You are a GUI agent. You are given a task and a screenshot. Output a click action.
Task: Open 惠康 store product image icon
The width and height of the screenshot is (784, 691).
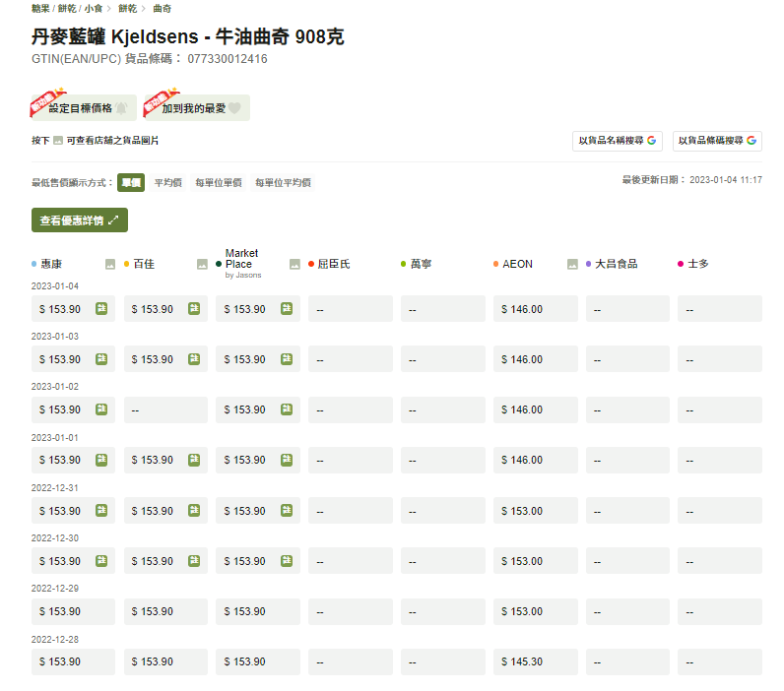tap(110, 264)
